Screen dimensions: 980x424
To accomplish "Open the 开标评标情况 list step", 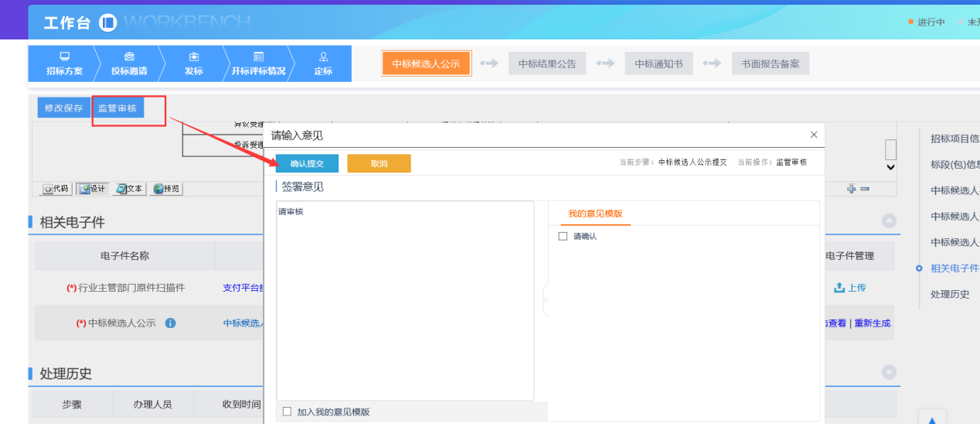I will 258,56.
